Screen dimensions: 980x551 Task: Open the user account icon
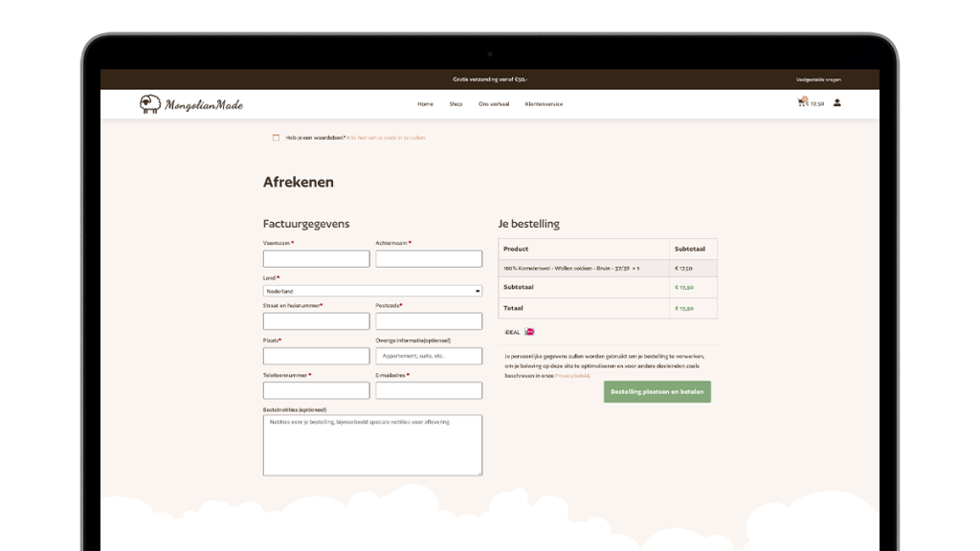pos(837,102)
